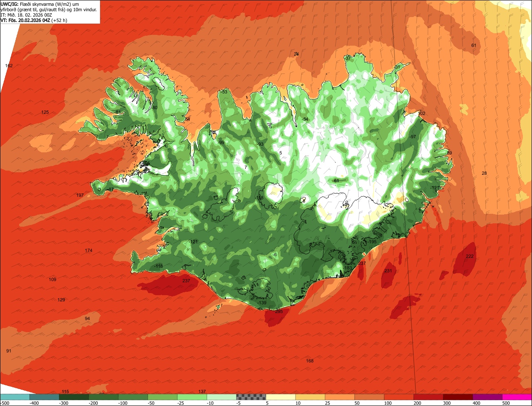
Task: Click the valid time 'VT: Fös. 20.02.2026 04Z (+52 h)'
Action: [34, 20]
